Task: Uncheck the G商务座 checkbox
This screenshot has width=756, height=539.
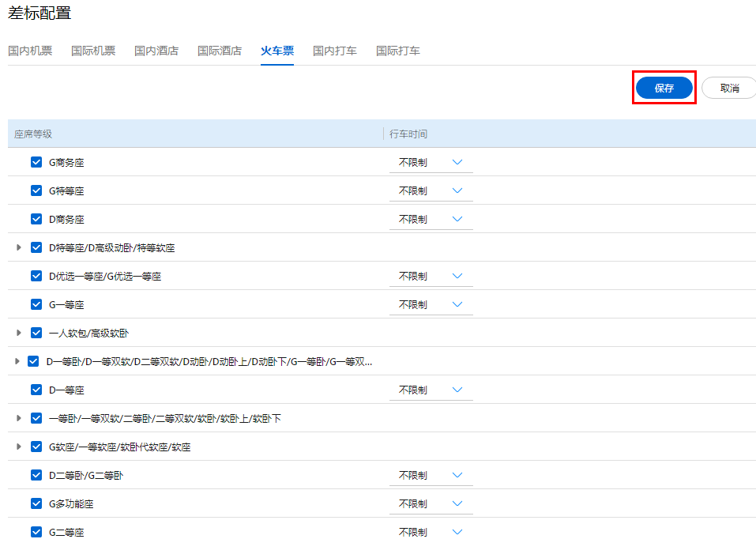Action: point(36,162)
